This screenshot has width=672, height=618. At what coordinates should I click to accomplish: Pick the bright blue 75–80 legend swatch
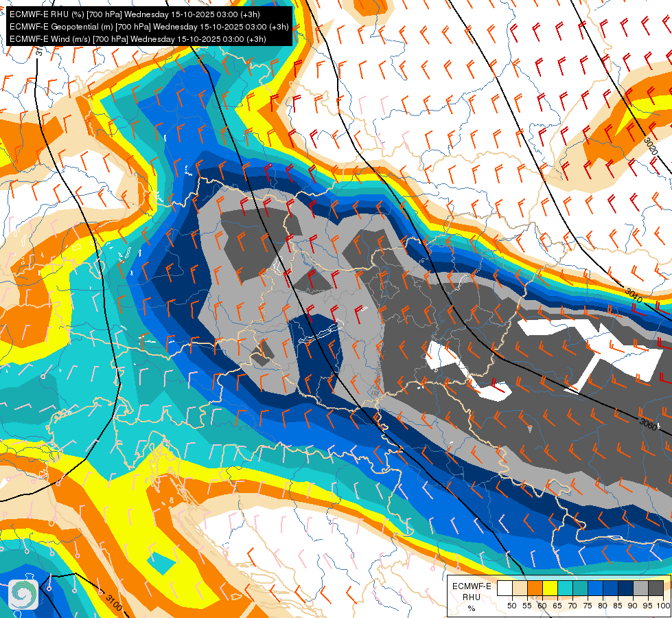595,588
